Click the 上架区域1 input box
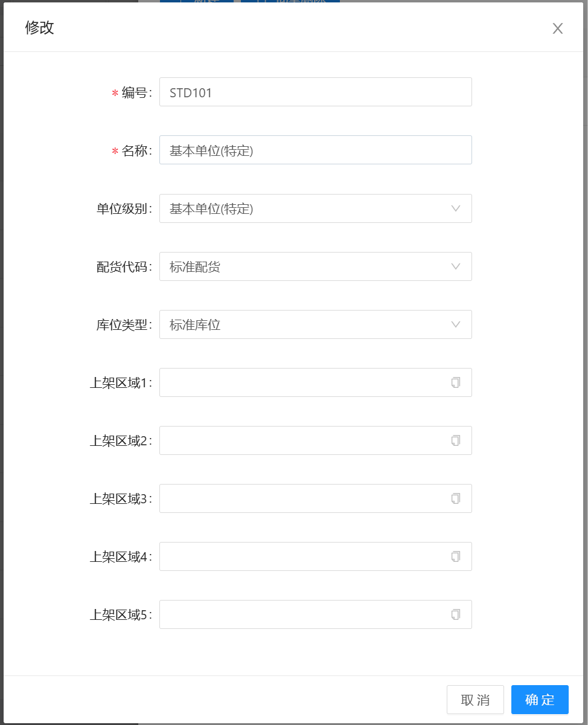This screenshot has height=725, width=588. point(302,382)
